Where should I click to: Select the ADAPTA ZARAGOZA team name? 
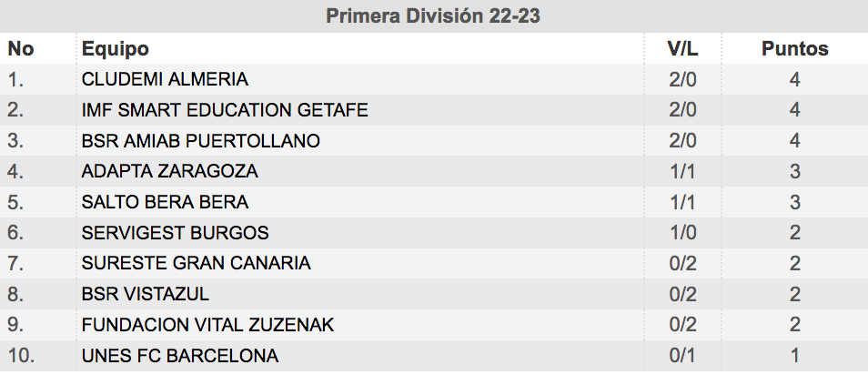pos(169,171)
